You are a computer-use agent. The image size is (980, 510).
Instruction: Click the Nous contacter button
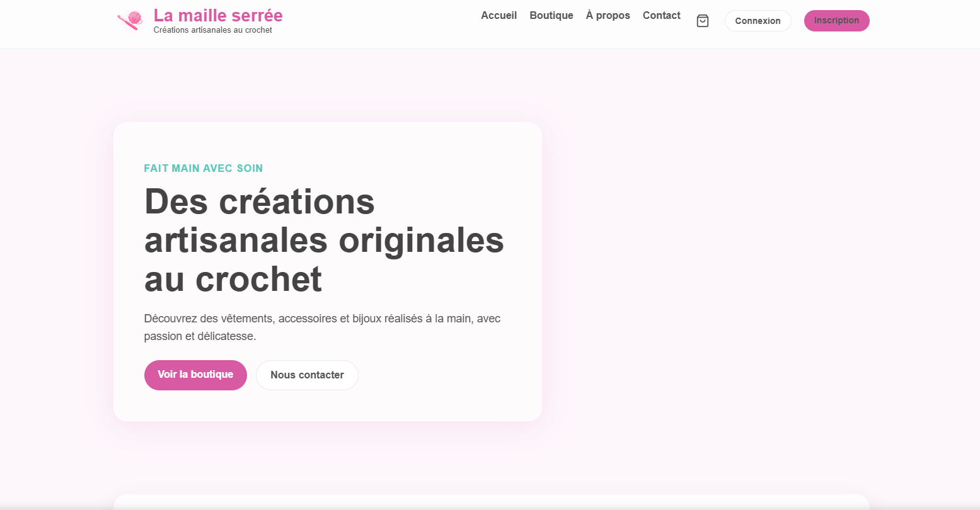pos(307,375)
